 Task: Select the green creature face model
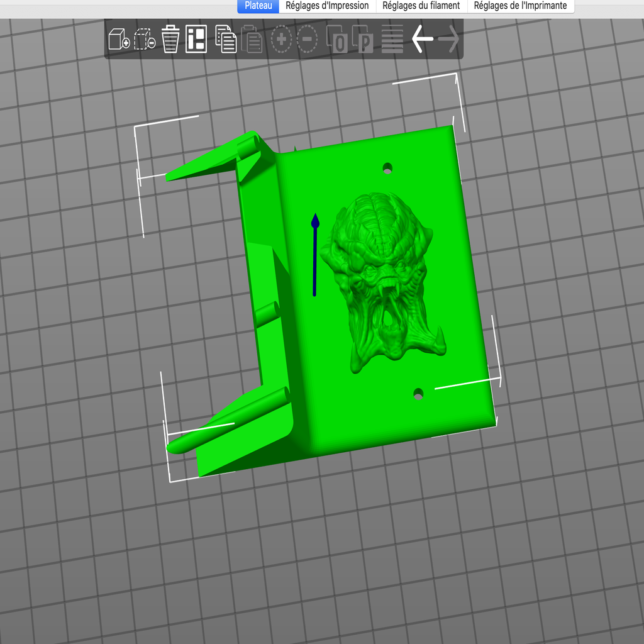384,284
